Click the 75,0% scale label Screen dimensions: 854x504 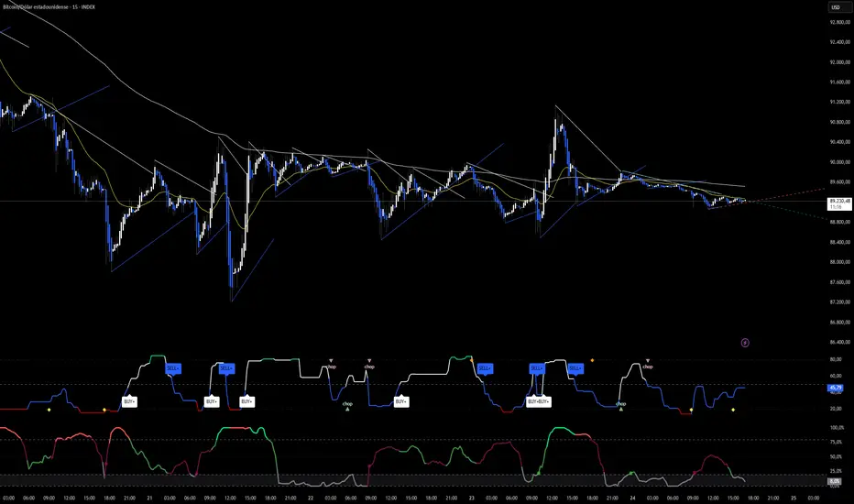(836, 443)
